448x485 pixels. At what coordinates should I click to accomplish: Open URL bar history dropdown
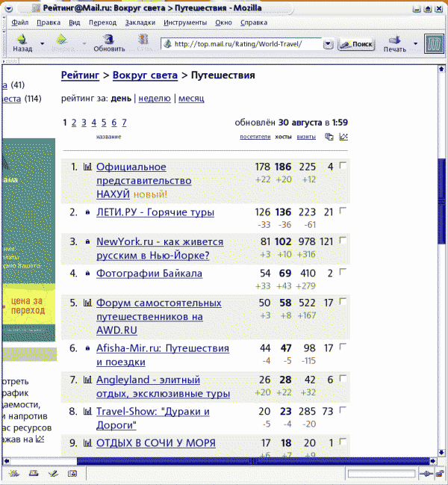[x=328, y=44]
